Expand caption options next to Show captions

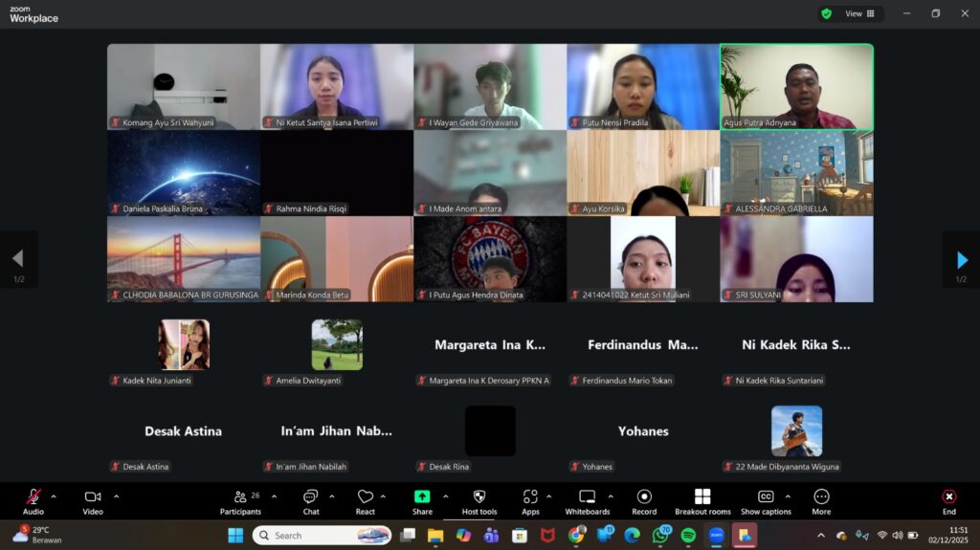pyautogui.click(x=788, y=496)
